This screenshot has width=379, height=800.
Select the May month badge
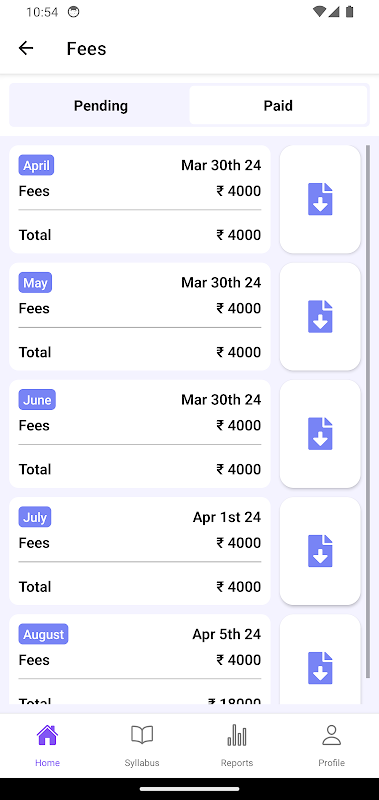(x=35, y=283)
